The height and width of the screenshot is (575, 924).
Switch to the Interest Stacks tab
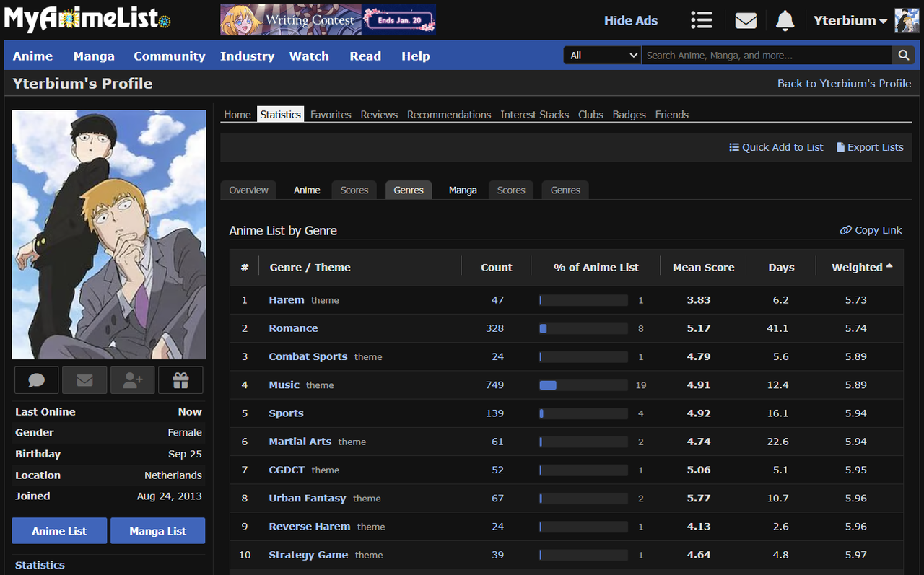(x=535, y=114)
